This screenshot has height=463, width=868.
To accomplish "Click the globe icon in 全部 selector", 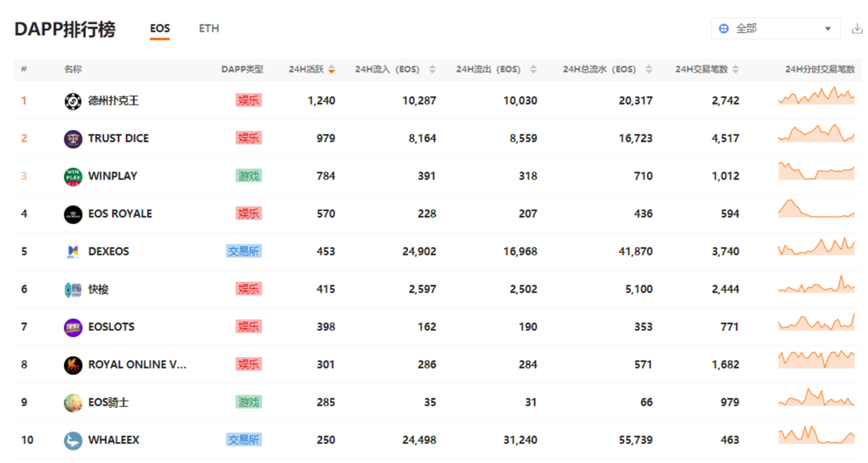I will 724,29.
